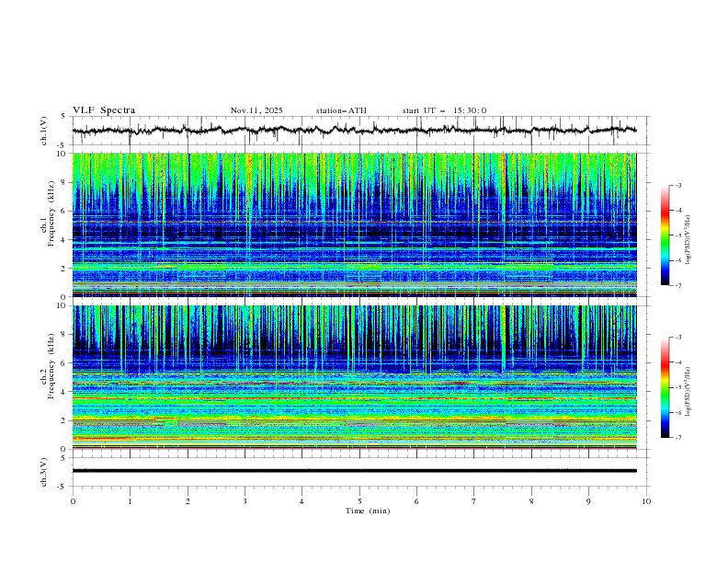Click the "-4" tick of lower color bar
This screenshot has width=728, height=563.
[678, 362]
